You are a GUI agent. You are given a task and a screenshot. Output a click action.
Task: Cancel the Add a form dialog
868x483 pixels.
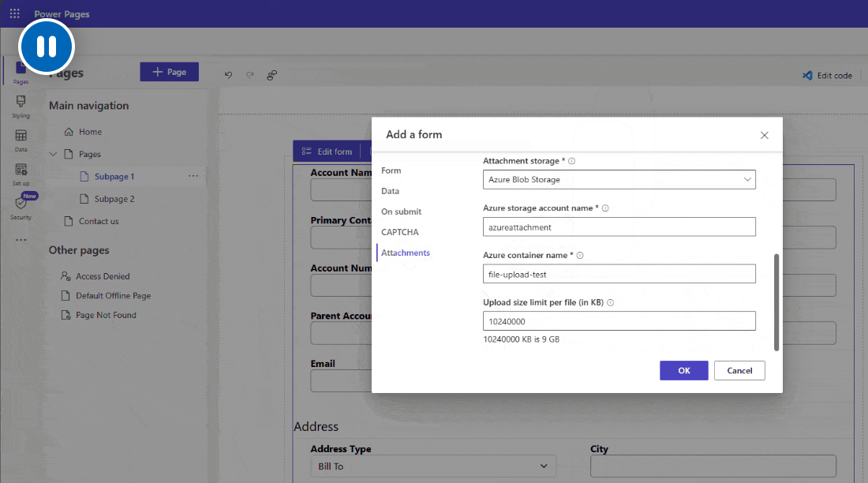click(739, 371)
